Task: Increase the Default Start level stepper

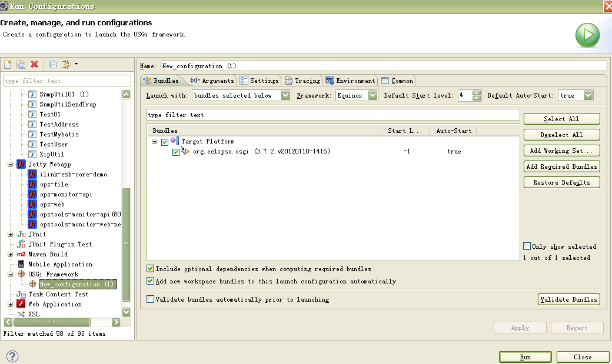Action: click(x=477, y=93)
